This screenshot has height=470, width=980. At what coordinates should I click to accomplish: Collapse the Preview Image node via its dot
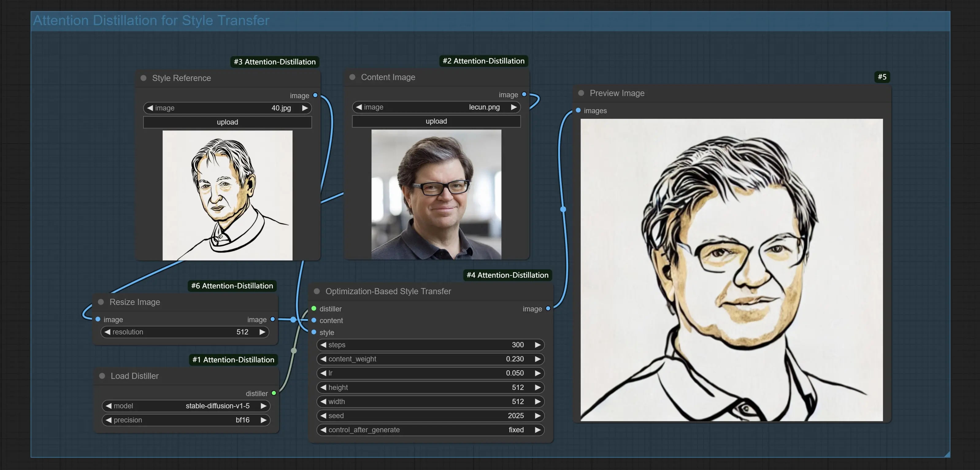[x=581, y=93]
